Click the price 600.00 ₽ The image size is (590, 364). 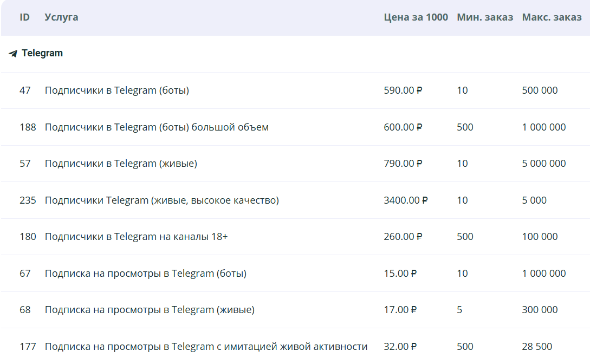click(x=403, y=127)
